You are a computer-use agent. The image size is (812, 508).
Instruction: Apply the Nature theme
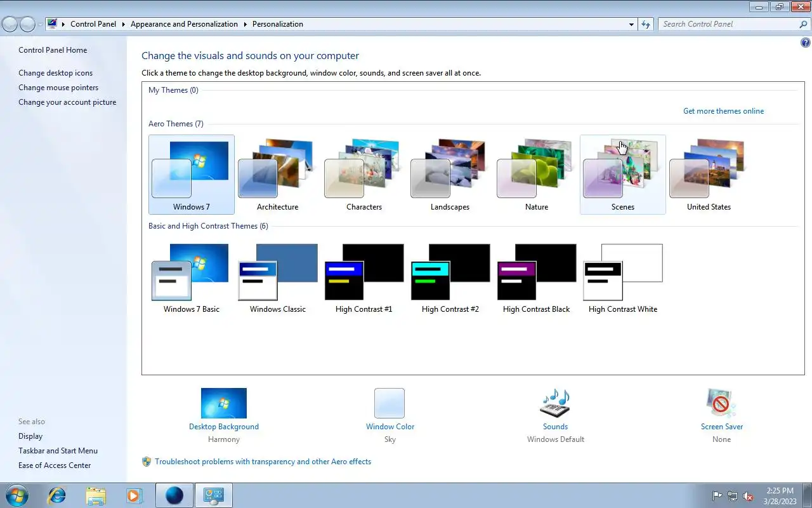[537, 175]
